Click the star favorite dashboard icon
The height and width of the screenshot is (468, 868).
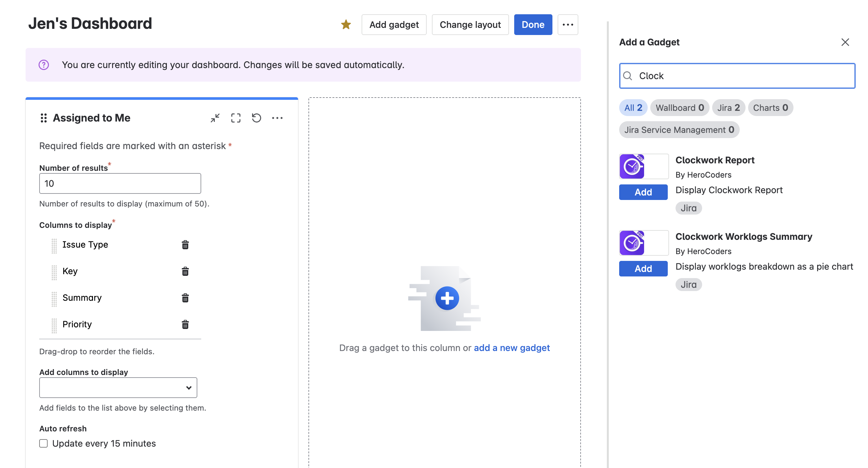(346, 25)
